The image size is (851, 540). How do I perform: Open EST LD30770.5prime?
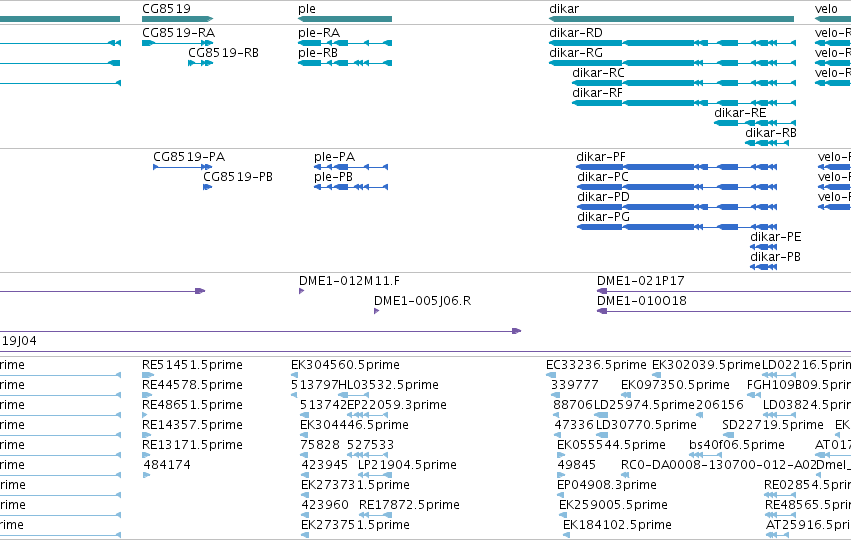click(646, 425)
